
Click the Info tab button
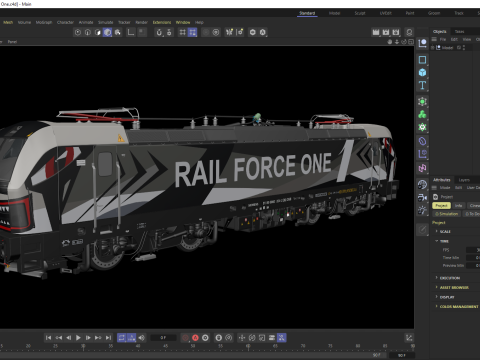459,206
